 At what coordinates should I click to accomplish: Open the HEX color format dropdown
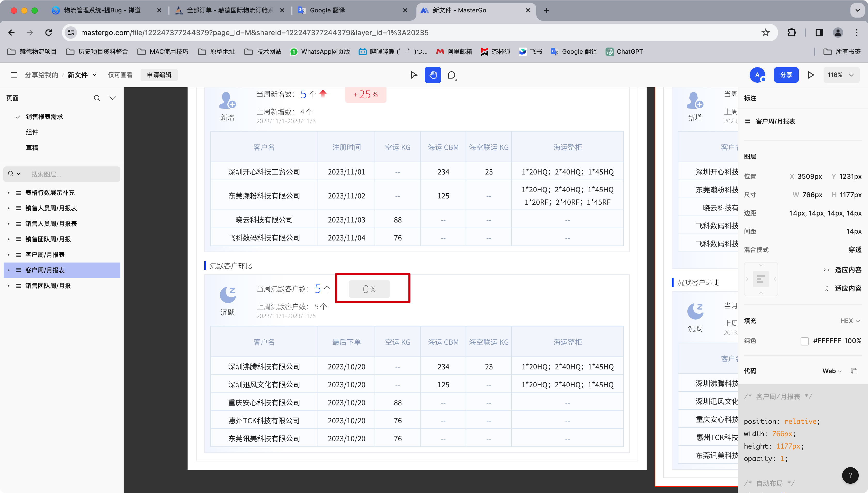tap(850, 321)
